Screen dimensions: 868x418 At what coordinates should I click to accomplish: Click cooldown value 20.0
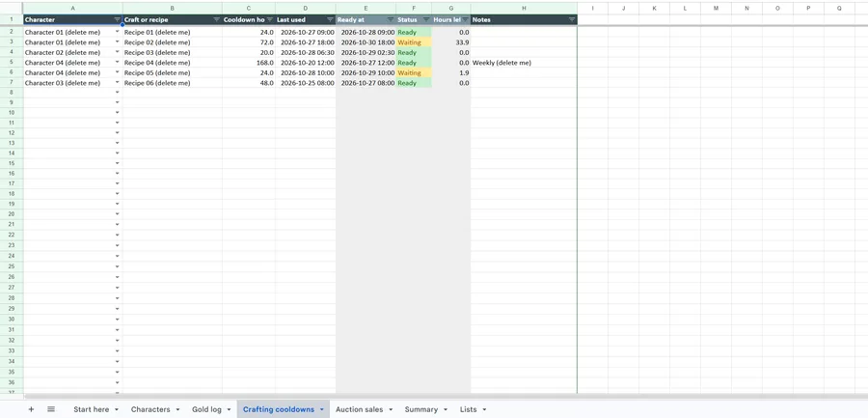(x=249, y=53)
